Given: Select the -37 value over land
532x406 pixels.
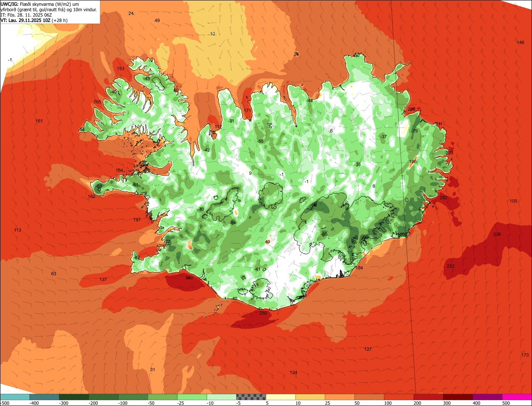Looking at the screenshot, I should coord(383,137).
